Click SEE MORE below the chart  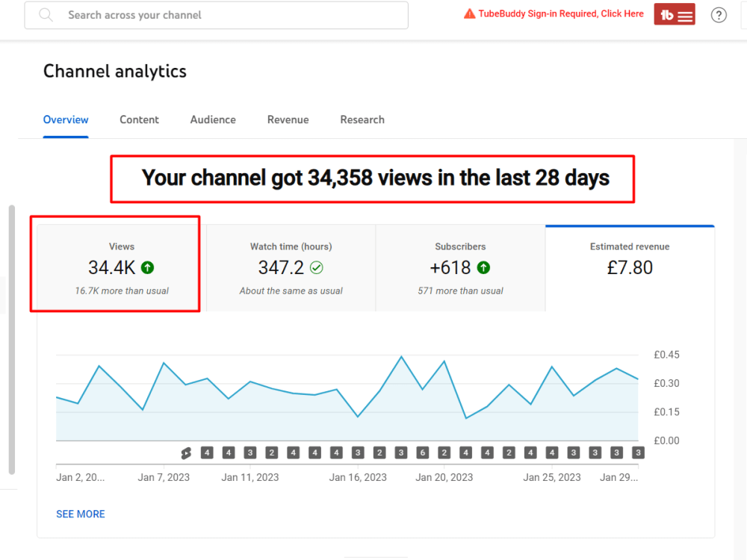80,514
